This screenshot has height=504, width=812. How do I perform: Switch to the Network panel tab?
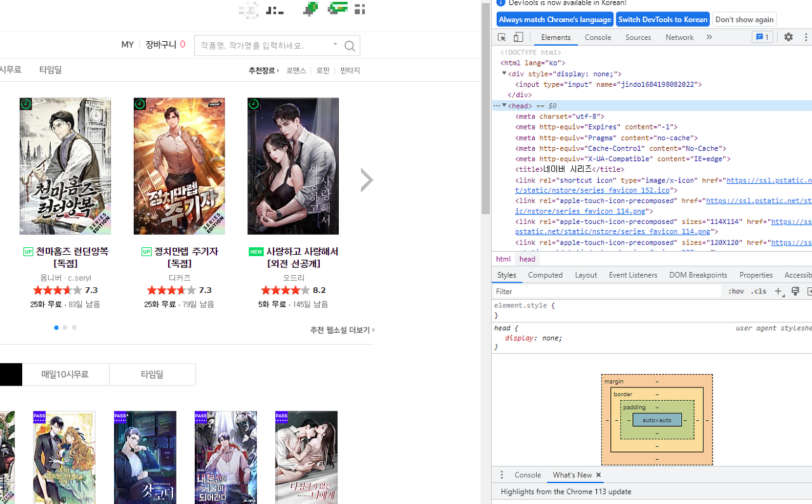pyautogui.click(x=679, y=37)
